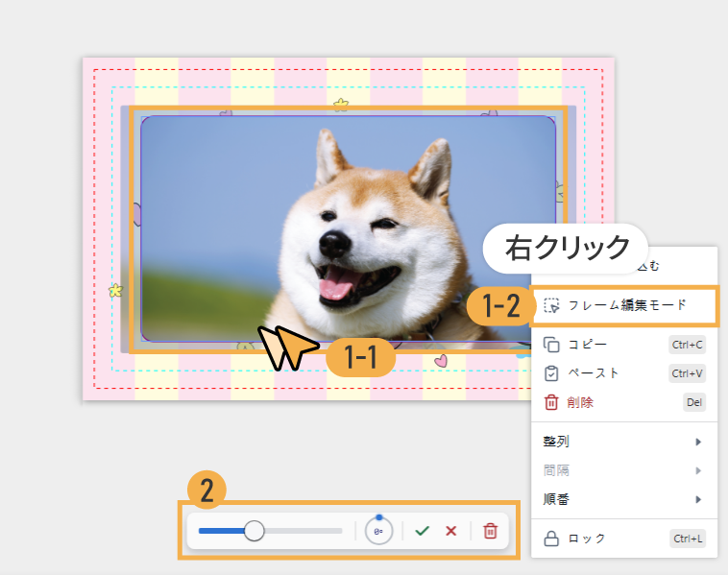The image size is (728, 575).
Task: Expand the 整列 submenu arrow
Action: pyautogui.click(x=698, y=442)
